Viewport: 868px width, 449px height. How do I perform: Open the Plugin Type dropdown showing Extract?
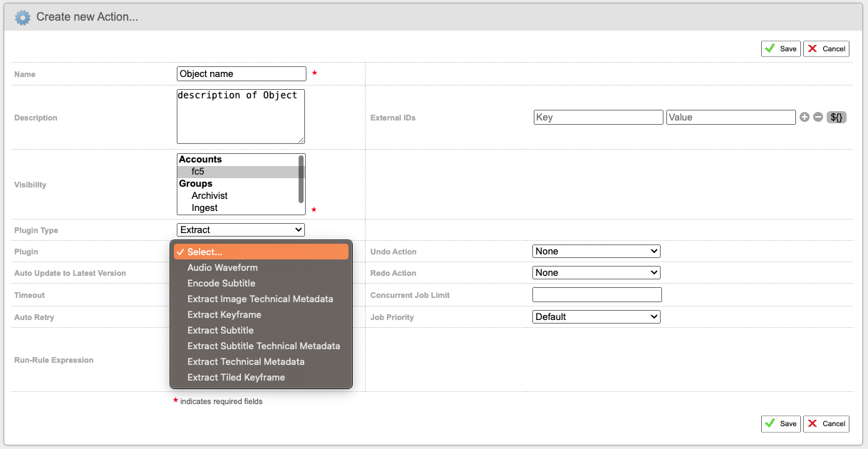pyautogui.click(x=241, y=229)
